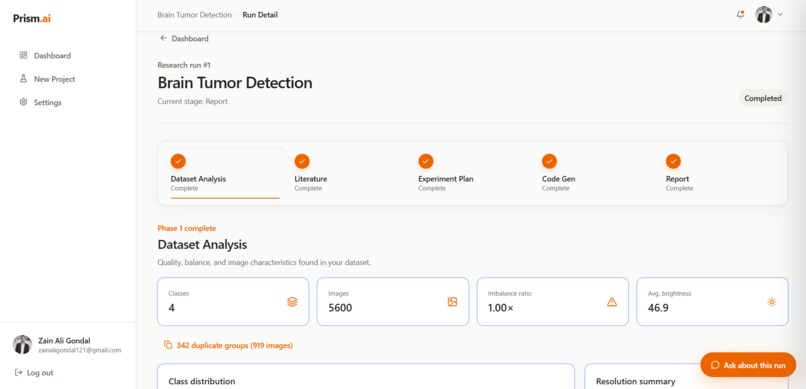Expand the profile menu chevron
The width and height of the screenshot is (806, 389).
pos(780,14)
